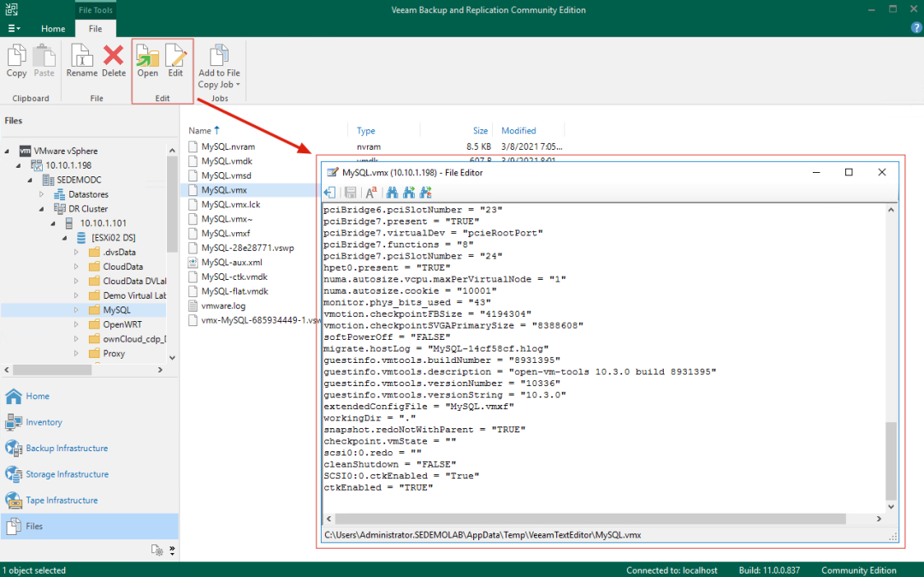Viewport: 924px width, 577px height.
Task: Collapse the SEDEMODC datacenter node
Action: coord(30,180)
